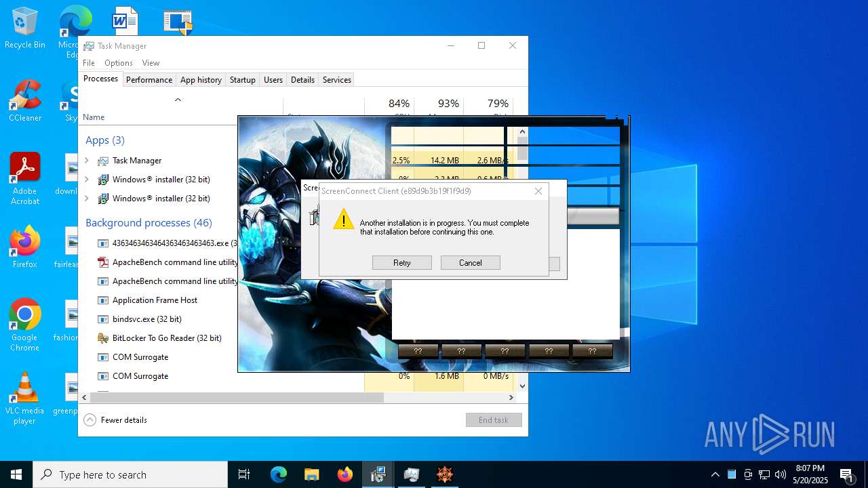Open the CCleaner desktop shortcut

point(24,102)
